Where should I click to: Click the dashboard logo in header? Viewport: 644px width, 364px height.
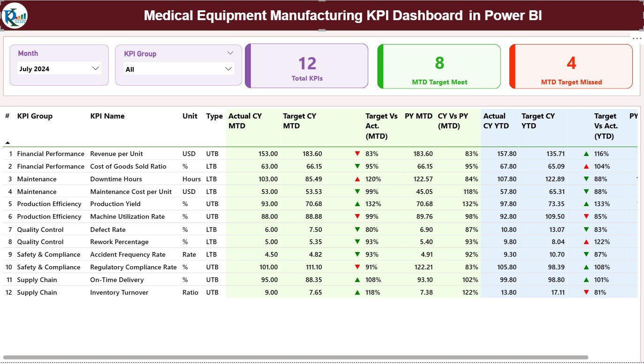(15, 15)
